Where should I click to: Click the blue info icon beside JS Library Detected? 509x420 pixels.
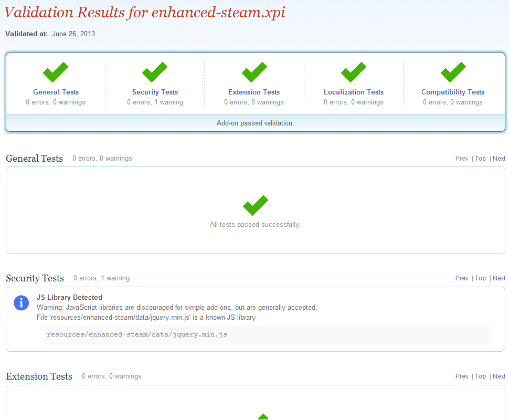[x=21, y=303]
